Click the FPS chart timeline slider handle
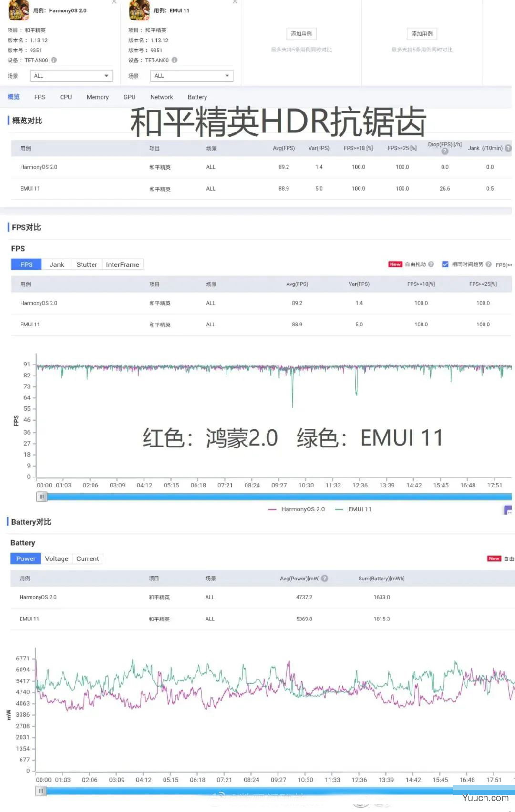The height and width of the screenshot is (812, 515). tap(42, 497)
